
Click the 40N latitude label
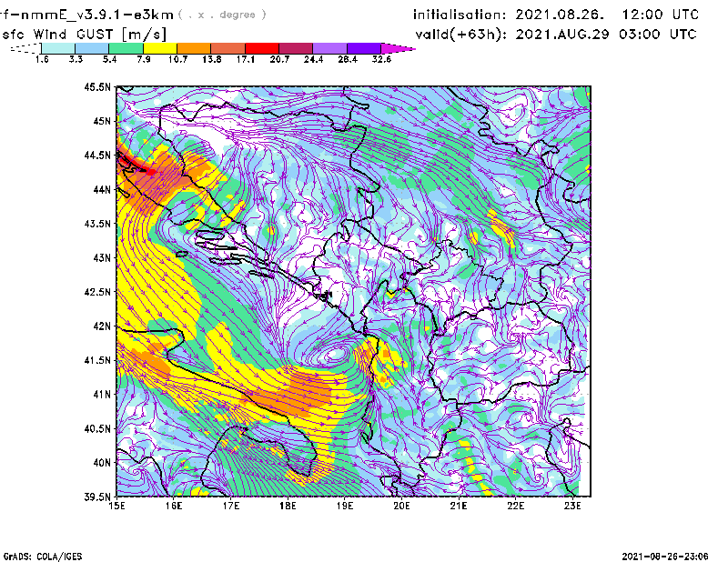coord(102,463)
